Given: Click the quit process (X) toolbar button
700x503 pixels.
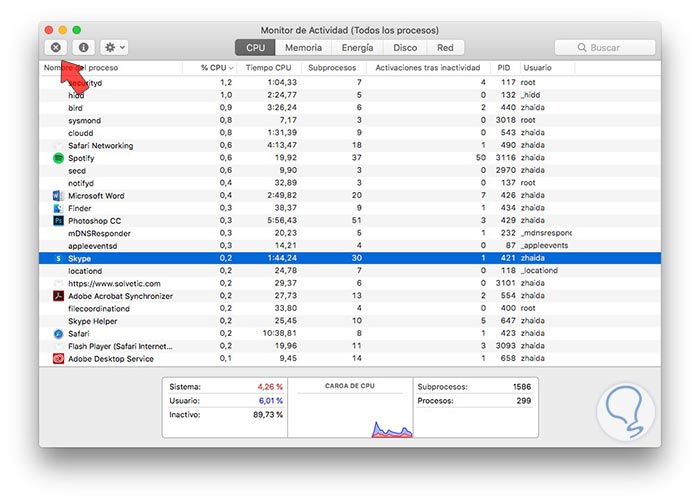Looking at the screenshot, I should 56,47.
